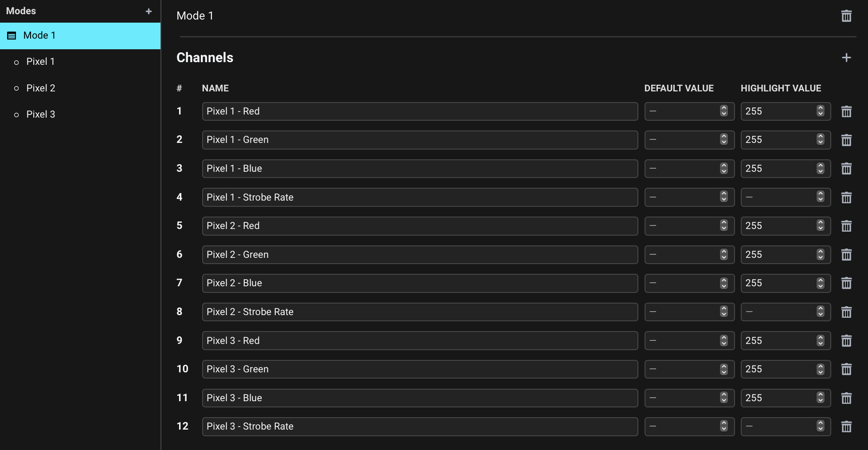Delete the Pixel 2 - Blue channel
868x450 pixels.
(x=846, y=283)
